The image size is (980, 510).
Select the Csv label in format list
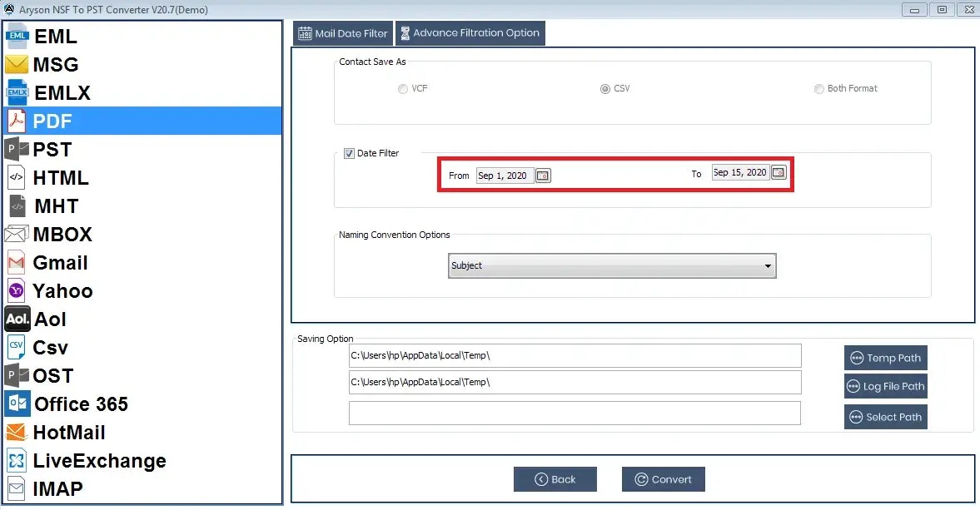[51, 347]
